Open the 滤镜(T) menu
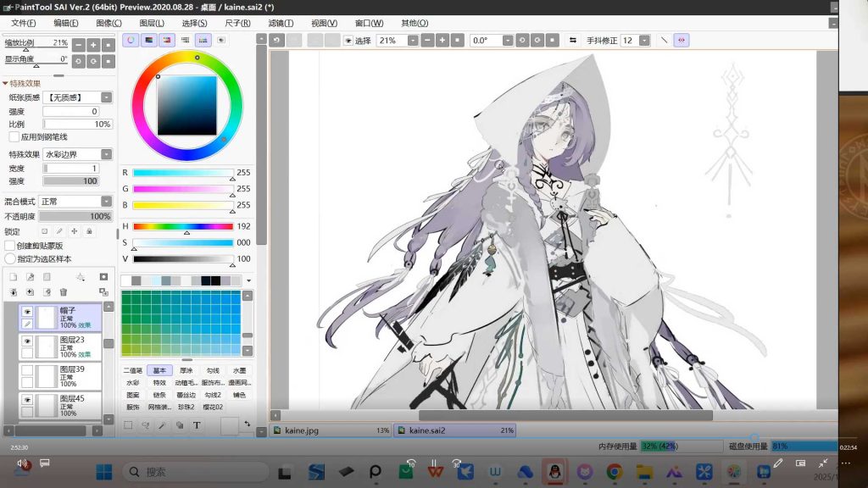 point(280,23)
